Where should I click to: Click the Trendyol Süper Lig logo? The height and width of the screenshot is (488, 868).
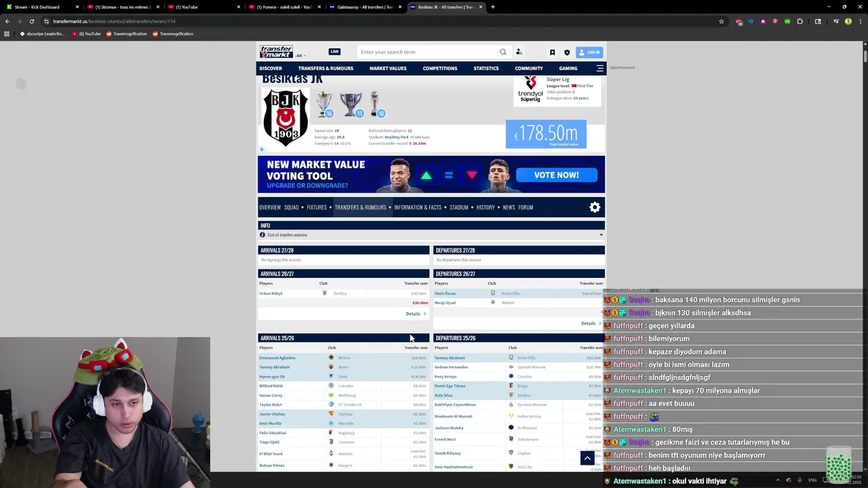(530, 89)
